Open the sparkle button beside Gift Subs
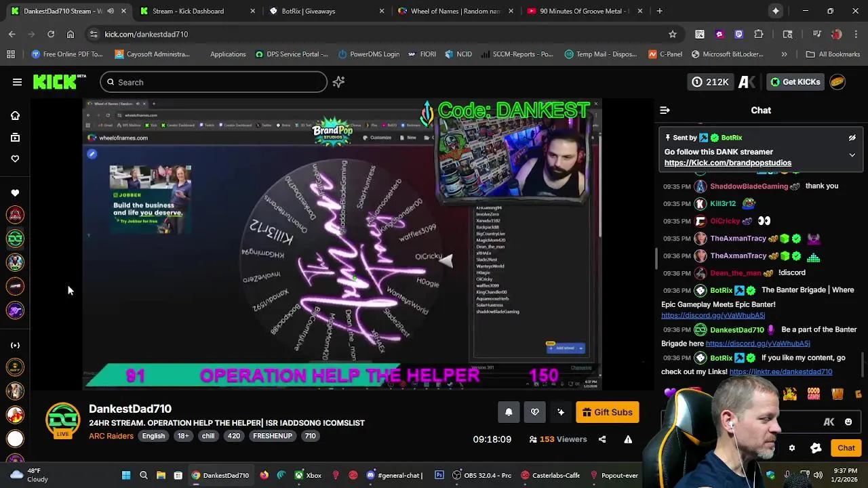 [x=561, y=412]
